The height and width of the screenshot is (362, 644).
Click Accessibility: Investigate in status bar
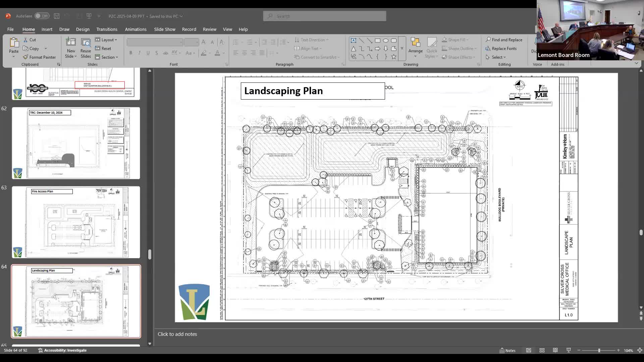[x=62, y=350]
